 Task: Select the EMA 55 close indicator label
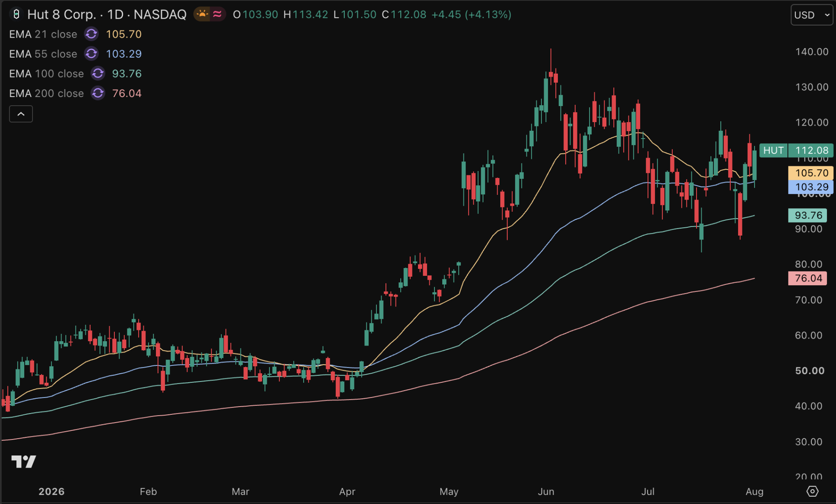[x=43, y=54]
